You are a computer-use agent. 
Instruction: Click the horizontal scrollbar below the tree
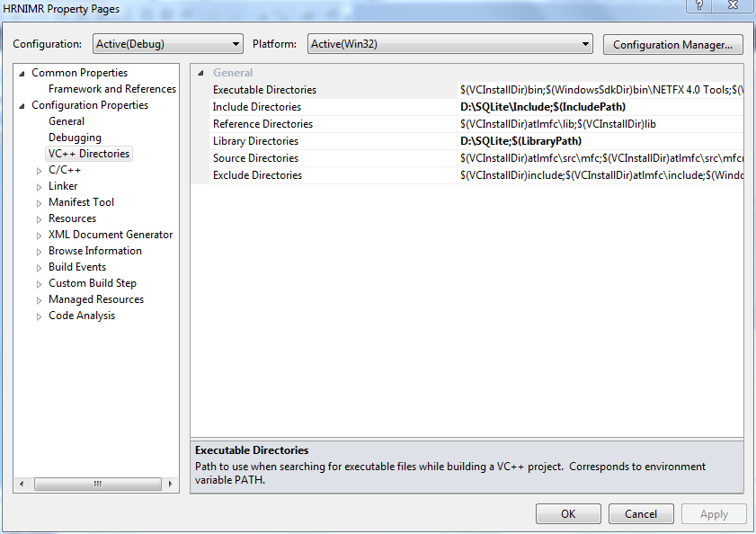click(96, 484)
